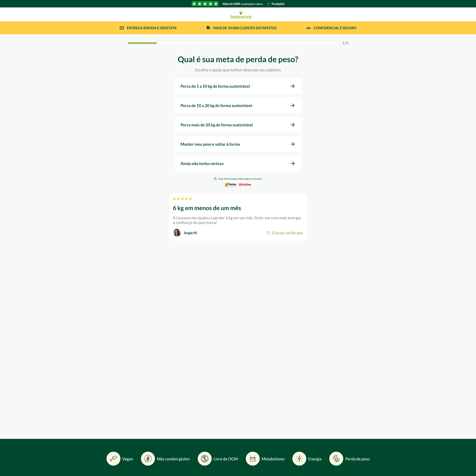Click the Energia lightning icon

(x=299, y=459)
